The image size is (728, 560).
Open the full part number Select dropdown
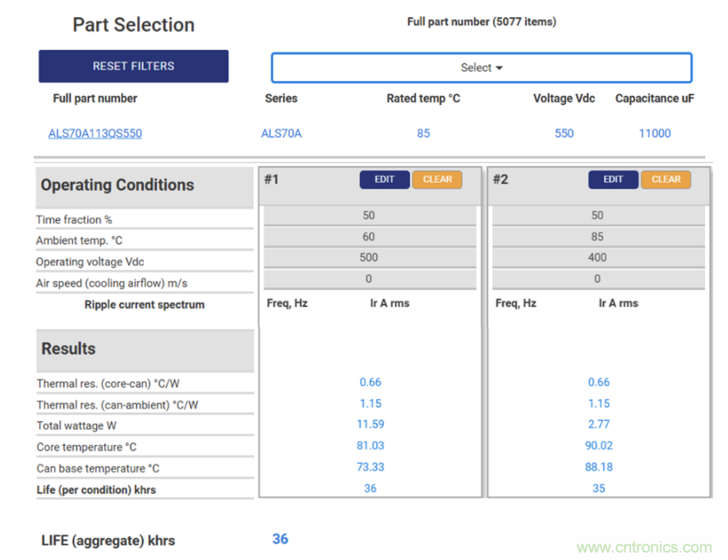pyautogui.click(x=481, y=68)
